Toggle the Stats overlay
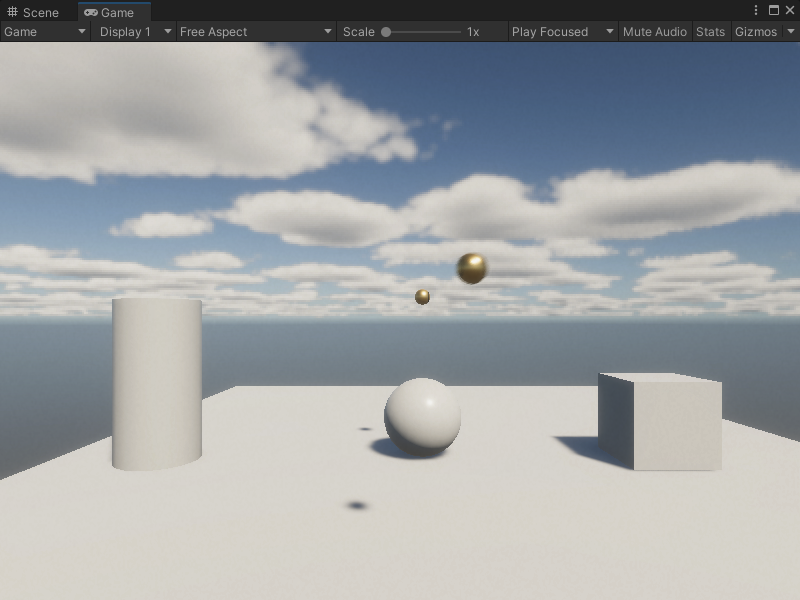800x600 pixels. [x=709, y=31]
